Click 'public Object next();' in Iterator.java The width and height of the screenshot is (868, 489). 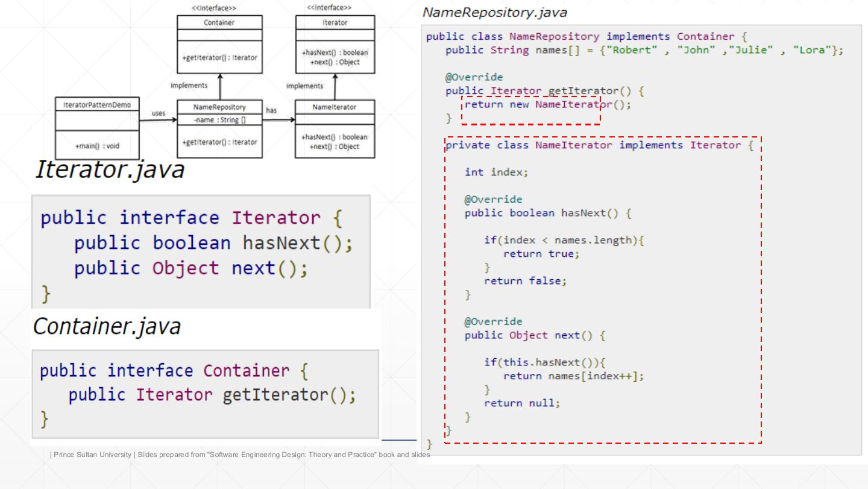(191, 268)
